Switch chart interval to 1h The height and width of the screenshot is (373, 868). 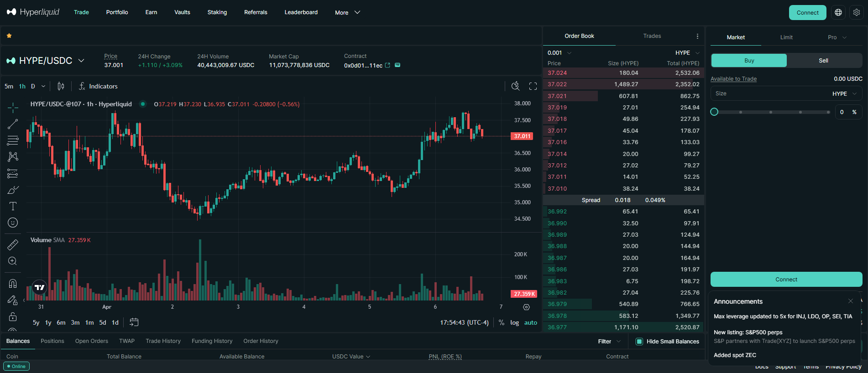tap(22, 86)
